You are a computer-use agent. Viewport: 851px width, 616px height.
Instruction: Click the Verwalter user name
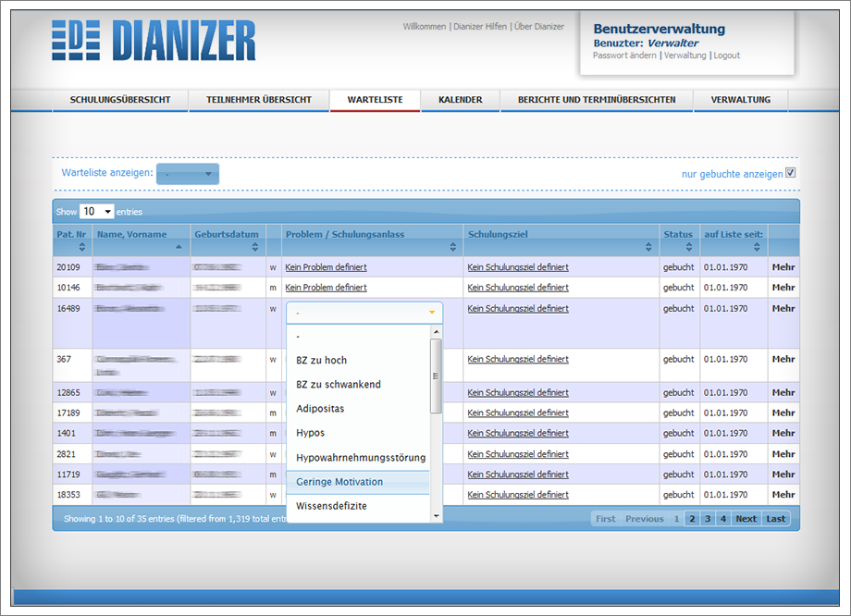(x=673, y=43)
